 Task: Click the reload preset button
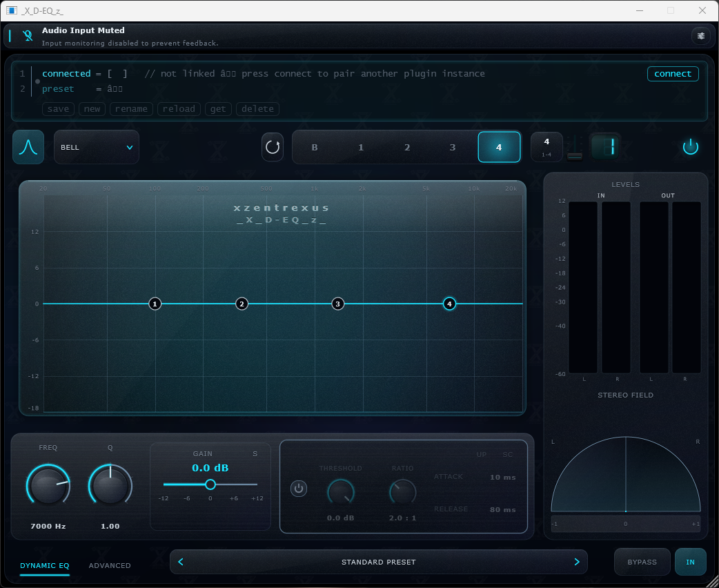(179, 109)
